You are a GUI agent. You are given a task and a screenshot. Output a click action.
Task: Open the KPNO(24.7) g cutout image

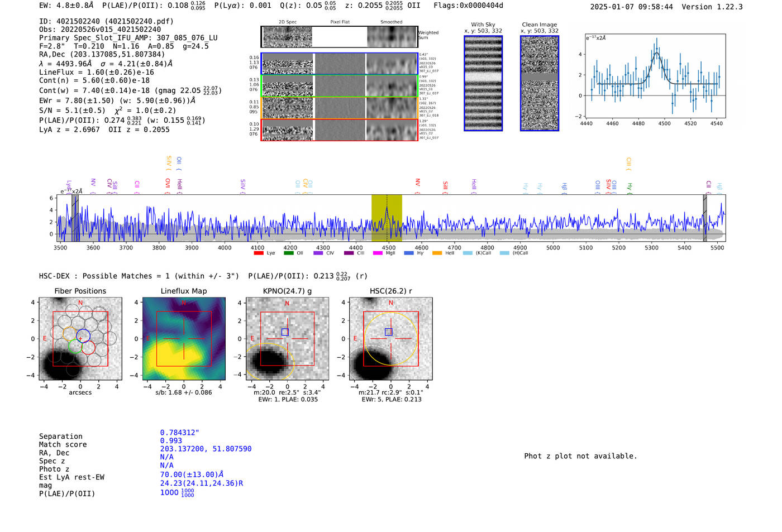click(x=287, y=339)
